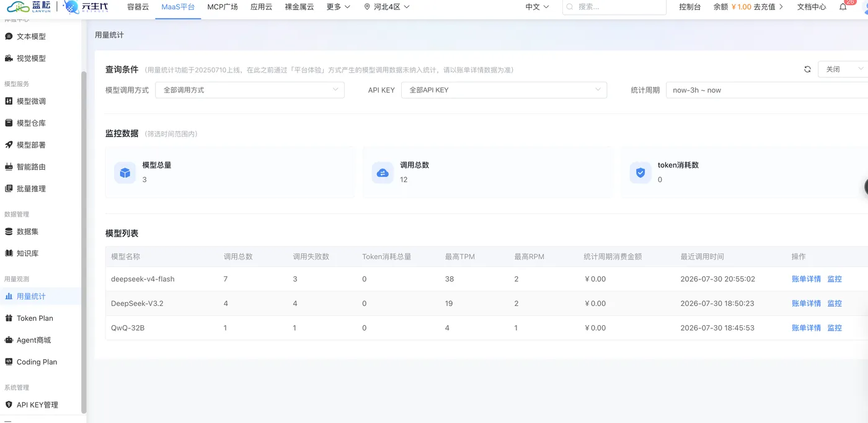This screenshot has height=423, width=868.
Task: Open the 全部API KEY dropdown
Action: click(x=504, y=90)
